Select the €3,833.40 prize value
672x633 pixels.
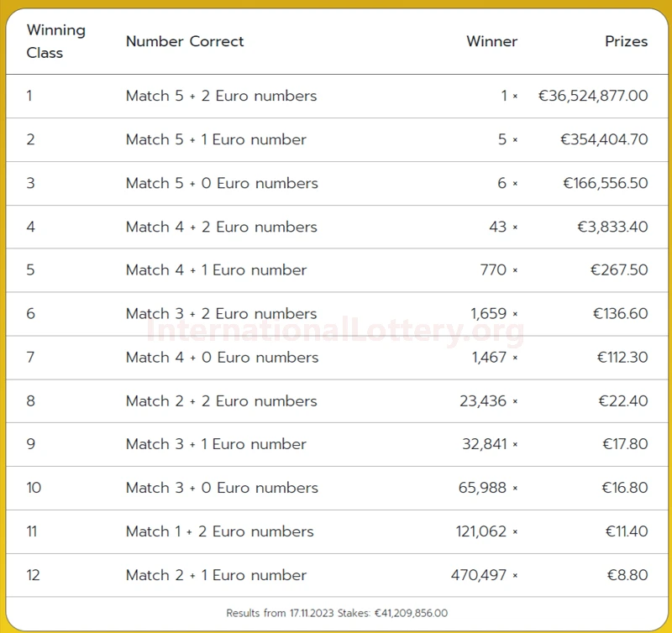coord(612,227)
